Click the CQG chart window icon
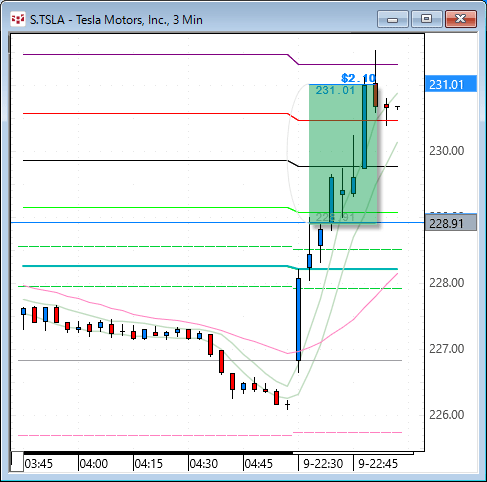This screenshot has height=482, width=487. 18,20
